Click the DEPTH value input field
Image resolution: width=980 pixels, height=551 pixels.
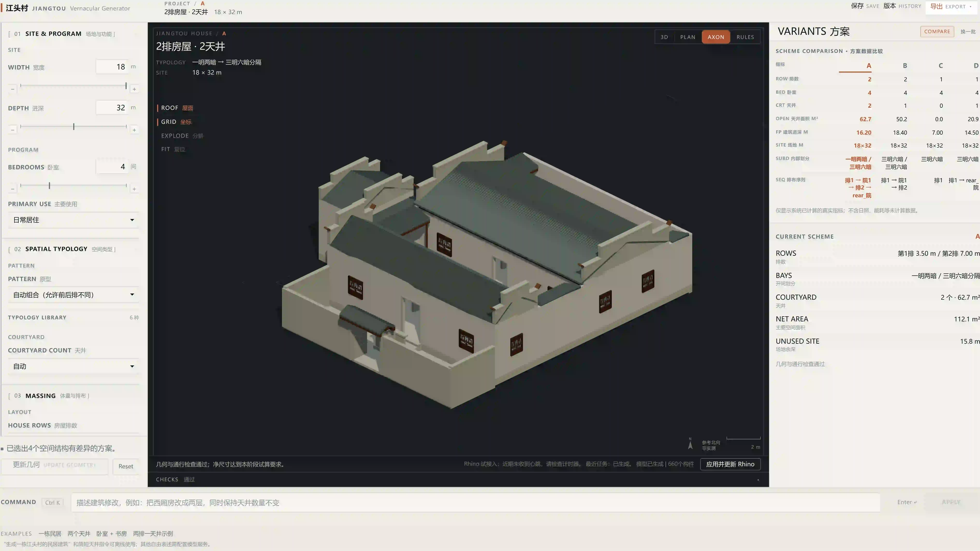tap(112, 108)
